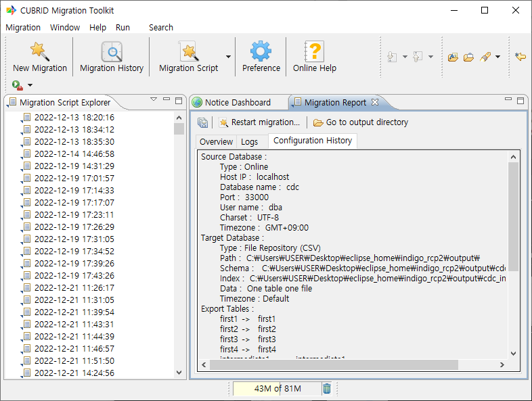Click the Migration Script Explorer tab title
This screenshot has width=532, height=401.
tap(64, 102)
